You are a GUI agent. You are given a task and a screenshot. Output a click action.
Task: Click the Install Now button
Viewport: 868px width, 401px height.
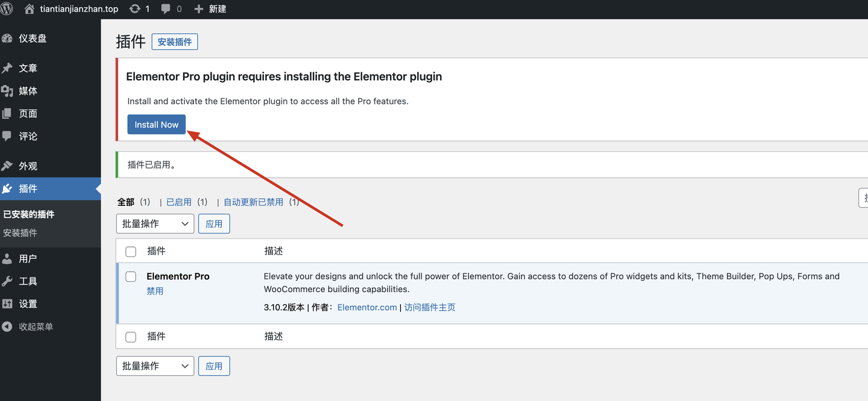pyautogui.click(x=157, y=125)
